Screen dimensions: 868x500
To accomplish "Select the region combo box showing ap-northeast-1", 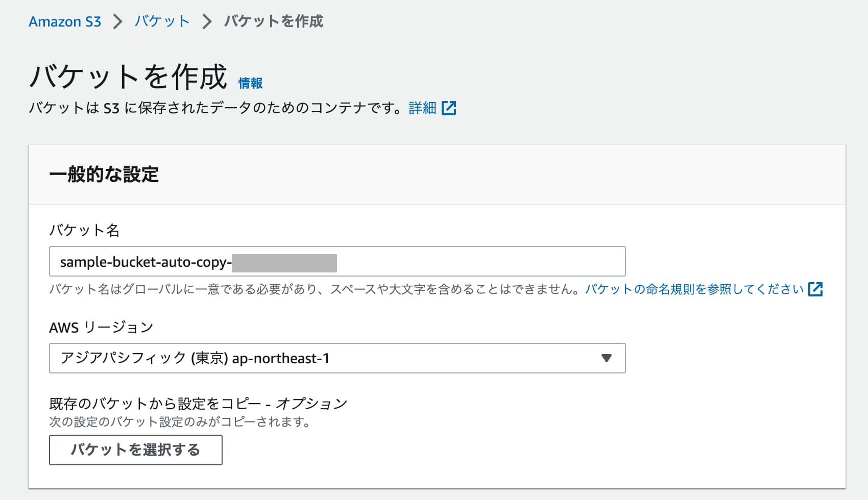I will (337, 358).
